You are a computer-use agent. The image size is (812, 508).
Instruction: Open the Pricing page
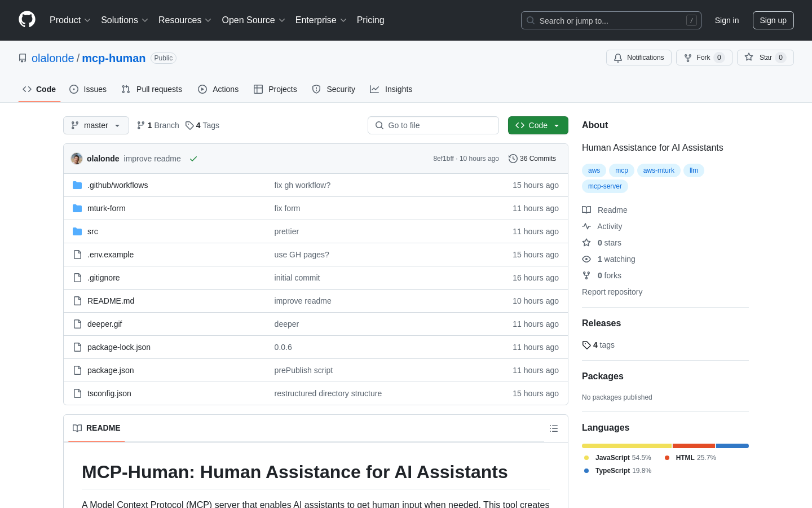pos(370,20)
